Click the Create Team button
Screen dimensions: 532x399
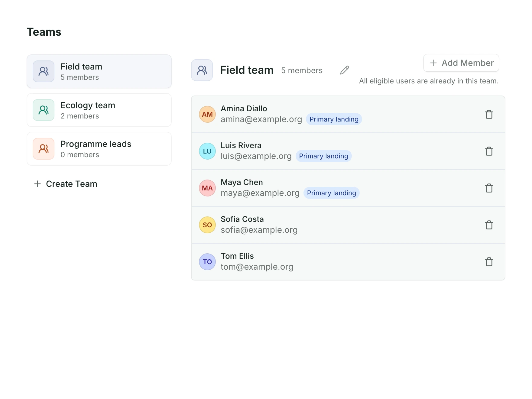[66, 184]
